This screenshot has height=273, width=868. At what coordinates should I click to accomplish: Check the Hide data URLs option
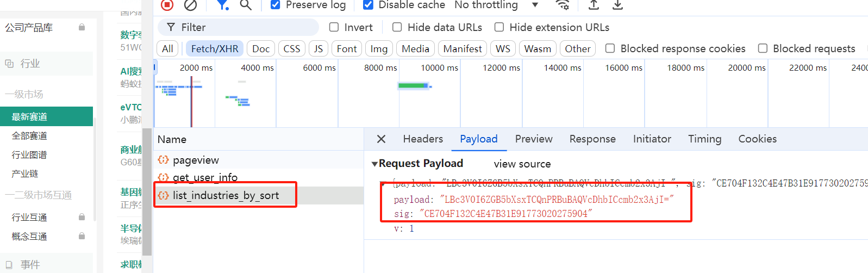click(397, 27)
